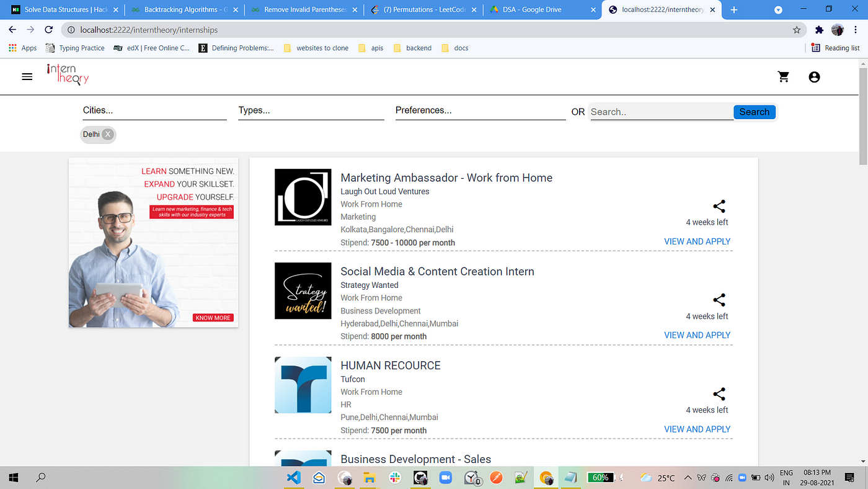Screen dimensions: 868x489
Task: Reload the current page
Action: [49, 30]
